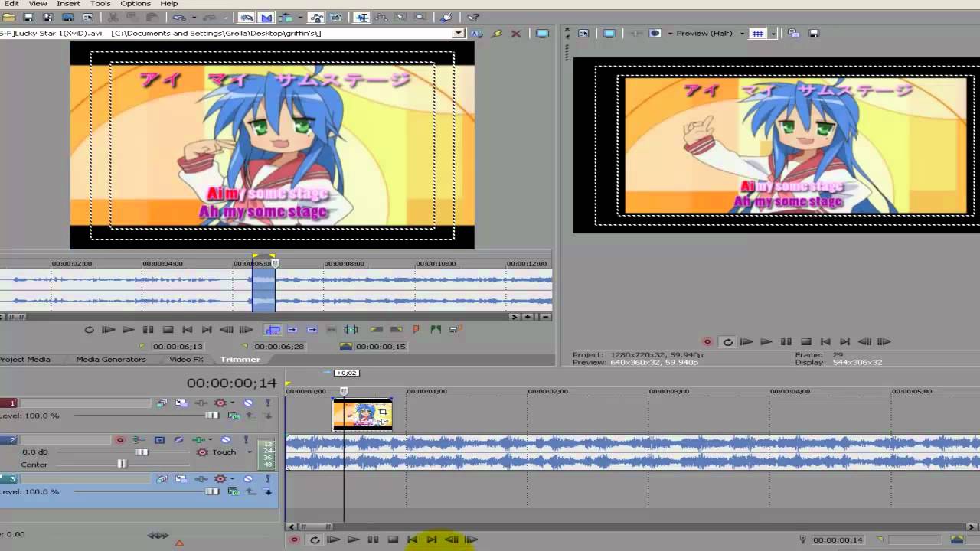Toggle Lock Envelopes to Events button
This screenshot has height=551, width=980.
pos(315,17)
